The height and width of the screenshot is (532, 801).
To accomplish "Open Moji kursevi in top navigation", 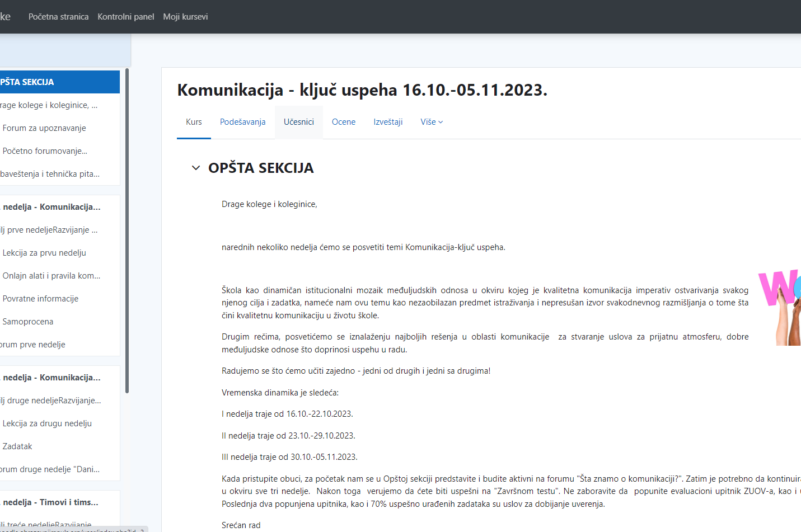I will coord(185,17).
